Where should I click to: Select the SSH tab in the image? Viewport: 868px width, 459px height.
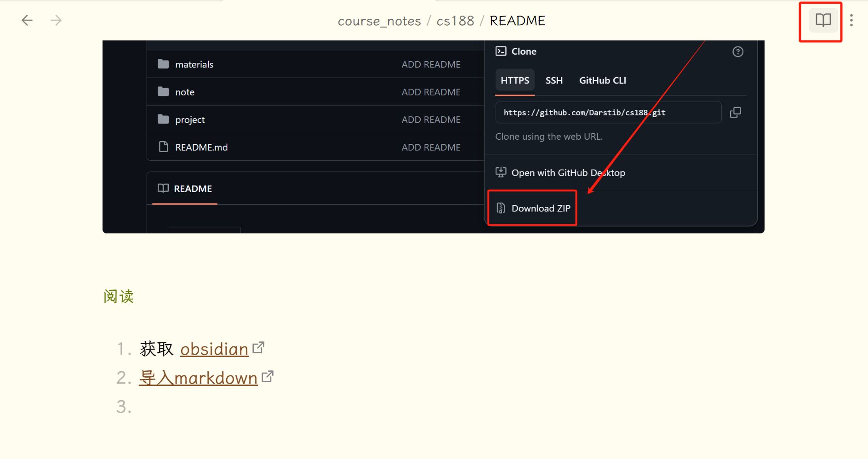tap(554, 80)
